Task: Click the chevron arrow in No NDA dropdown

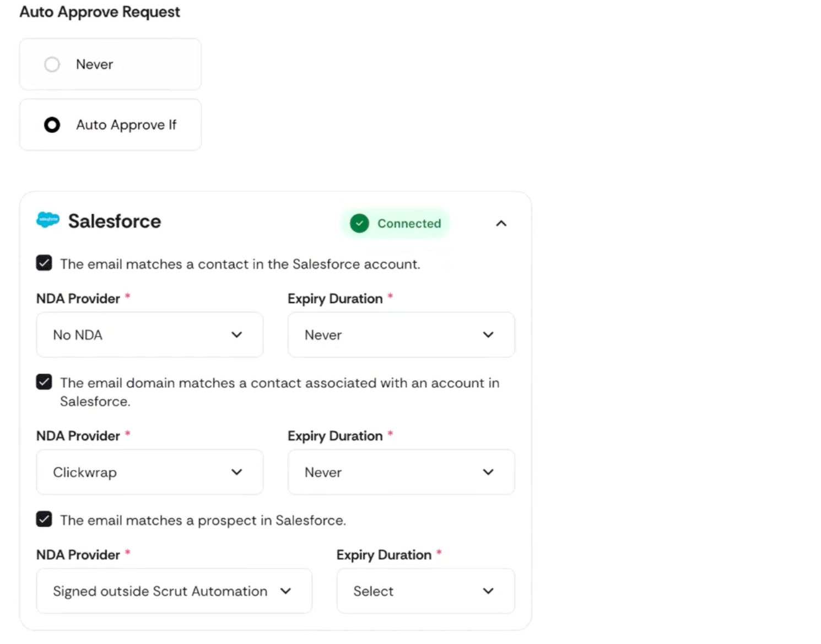Action: (x=237, y=335)
